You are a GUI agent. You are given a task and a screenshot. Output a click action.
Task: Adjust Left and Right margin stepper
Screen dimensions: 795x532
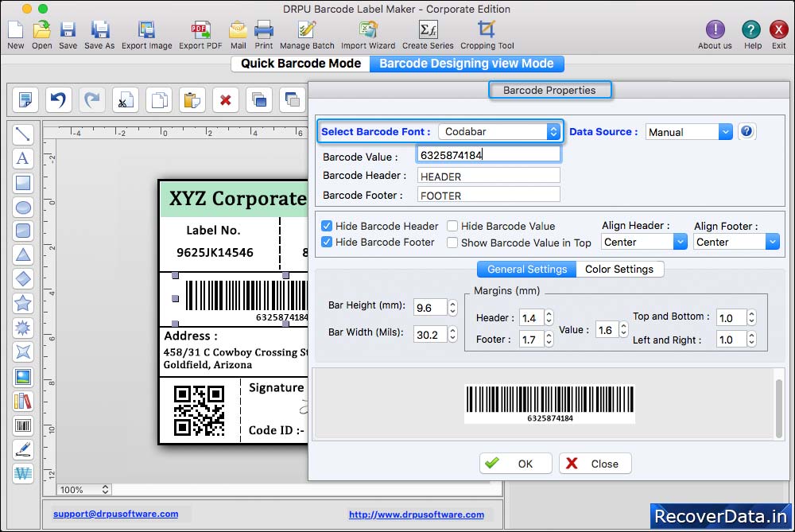click(751, 340)
